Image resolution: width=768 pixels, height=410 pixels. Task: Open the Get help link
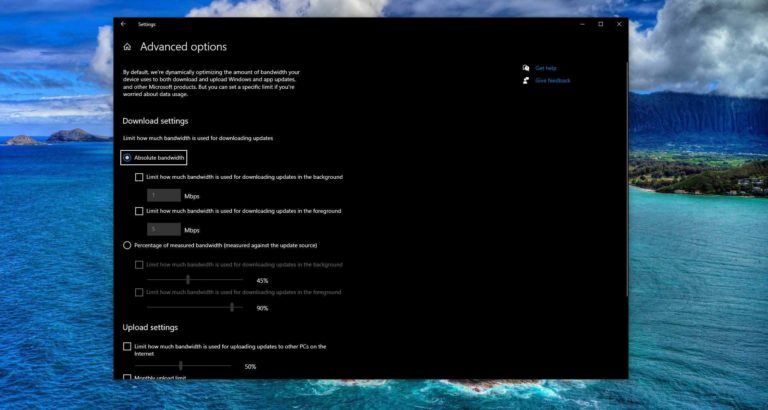pos(546,68)
